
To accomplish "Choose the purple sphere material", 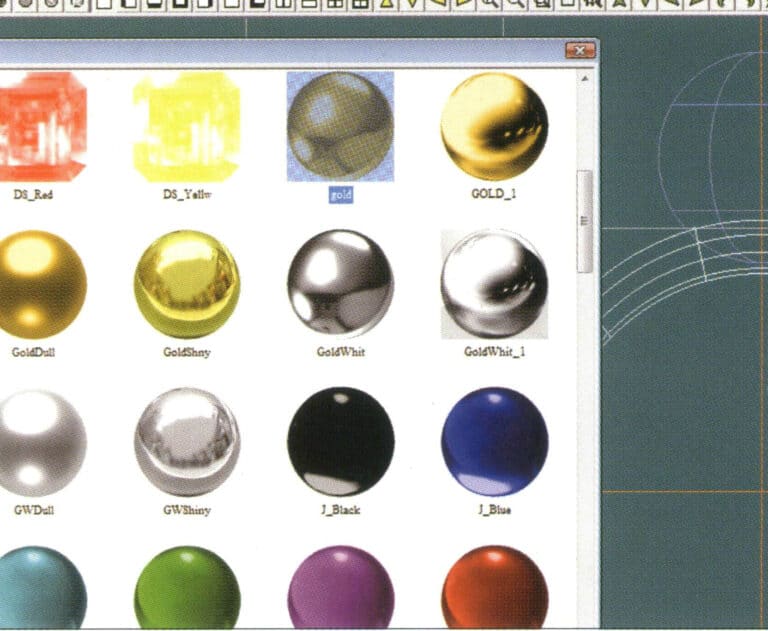I will tap(341, 588).
